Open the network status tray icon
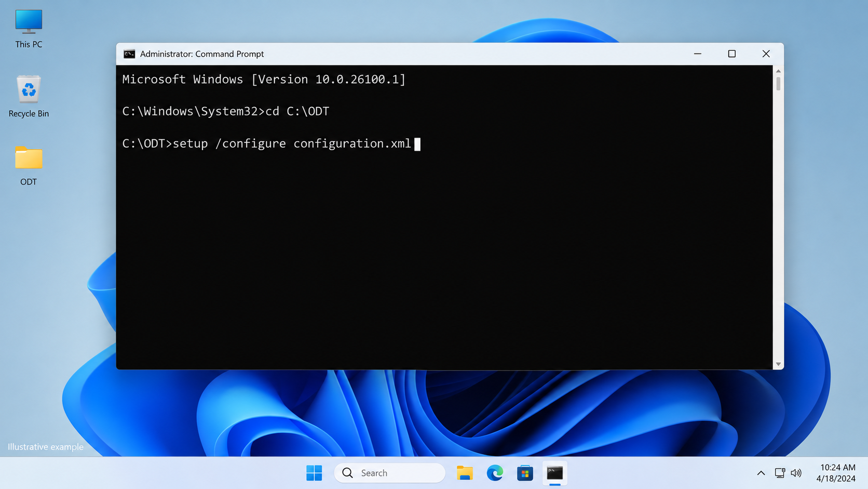This screenshot has width=868, height=489. tap(780, 473)
